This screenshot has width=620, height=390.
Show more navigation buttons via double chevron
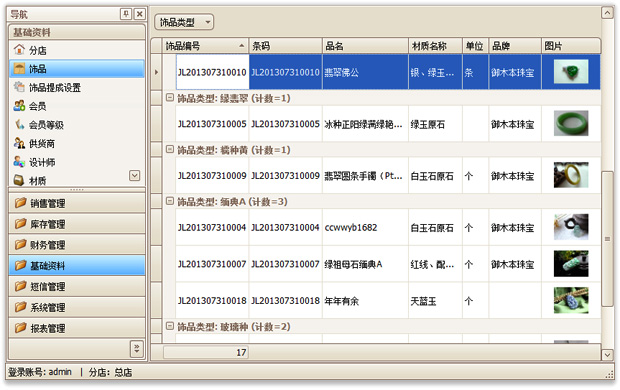click(x=136, y=348)
